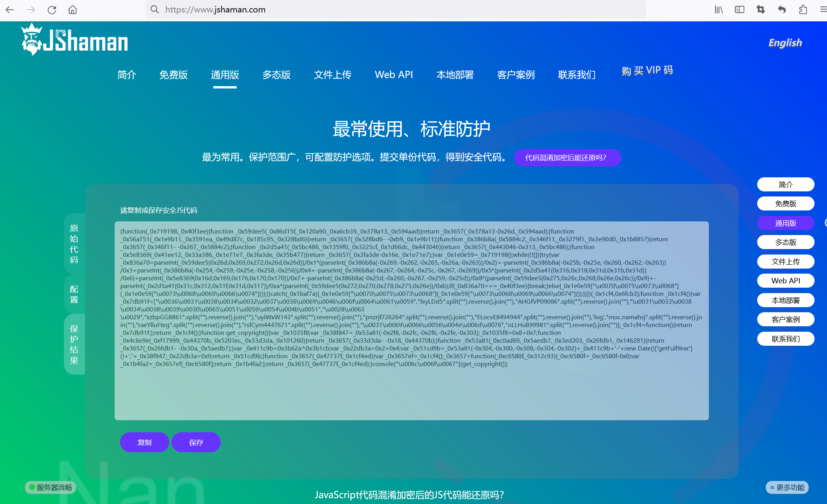Reload the page with the refresh icon

tap(52, 10)
